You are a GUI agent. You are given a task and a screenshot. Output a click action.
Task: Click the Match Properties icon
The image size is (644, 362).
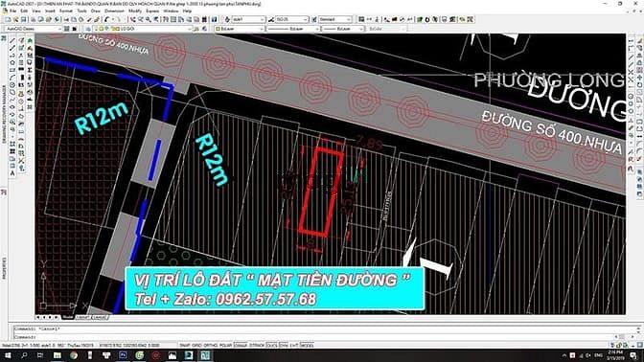coord(89,19)
